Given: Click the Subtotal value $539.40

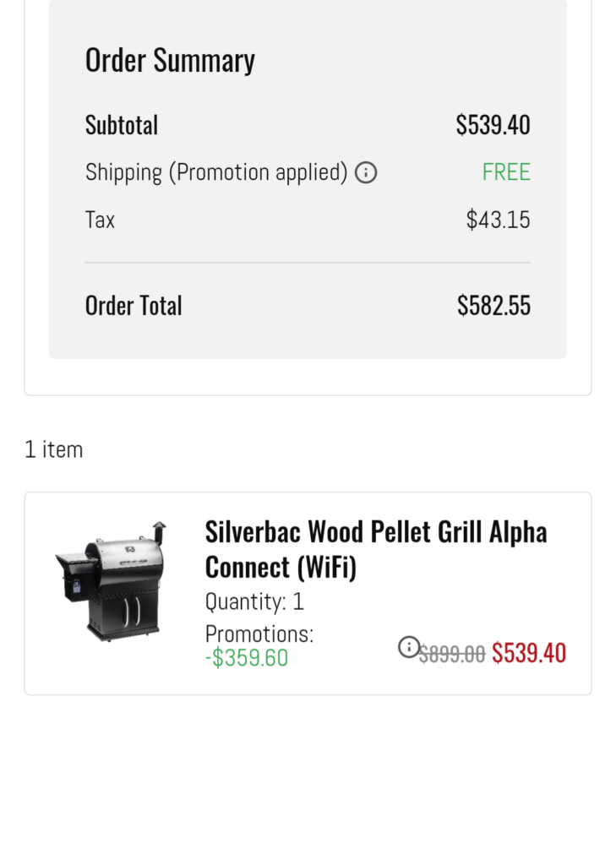Looking at the screenshot, I should pos(493,124).
